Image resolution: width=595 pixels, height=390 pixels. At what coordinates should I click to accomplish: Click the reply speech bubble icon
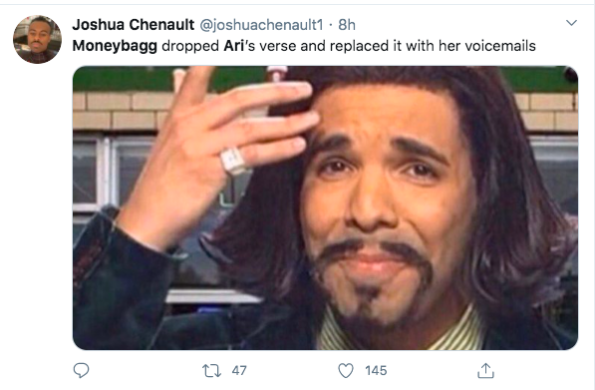click(x=81, y=370)
